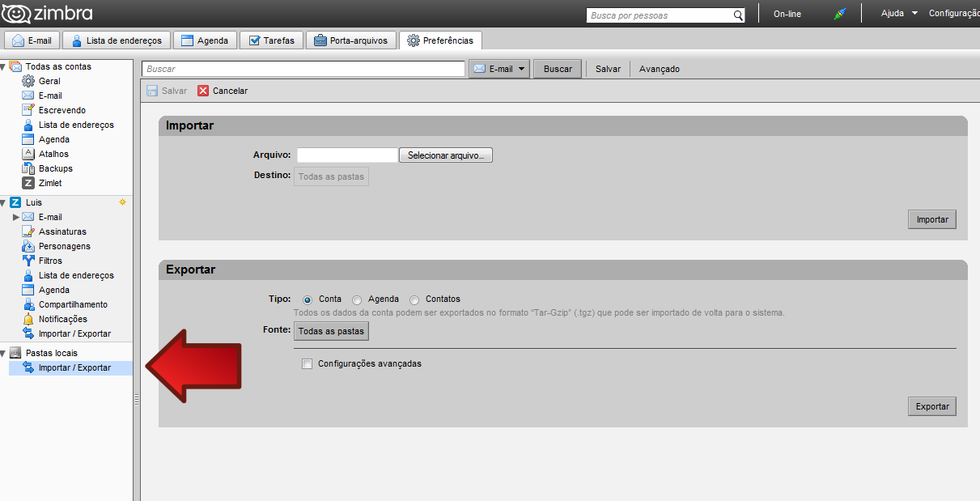
Task: Choose the Contatos radio button
Action: [x=414, y=299]
